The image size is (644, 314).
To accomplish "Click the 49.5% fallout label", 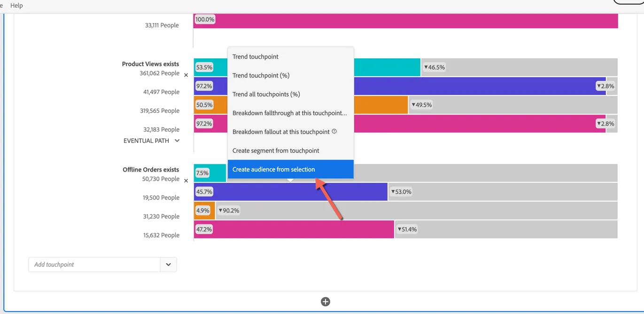I will pyautogui.click(x=421, y=105).
